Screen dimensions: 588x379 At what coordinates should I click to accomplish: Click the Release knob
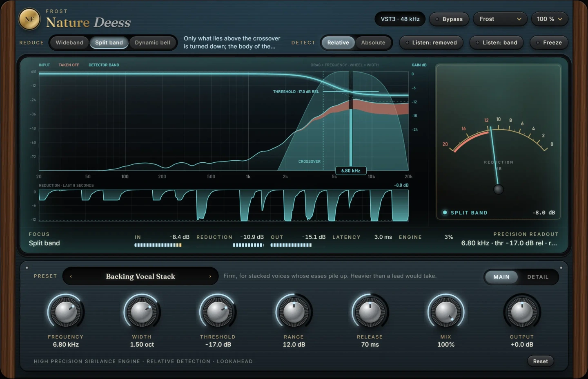[370, 312]
